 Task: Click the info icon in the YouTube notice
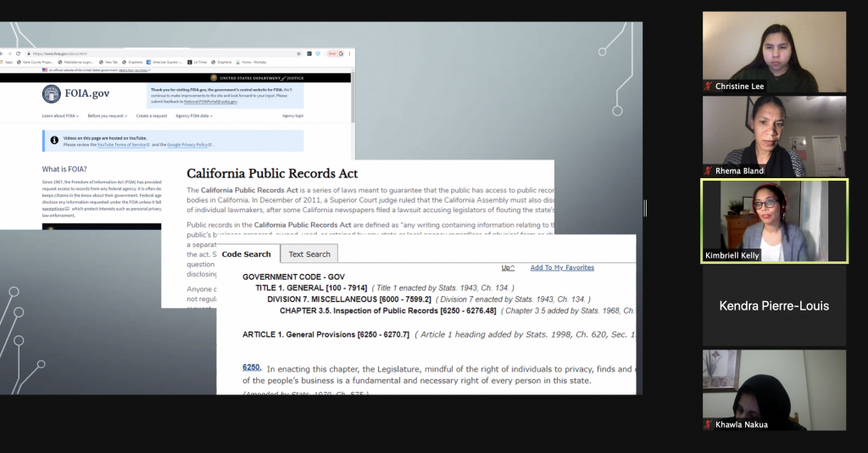pos(54,140)
